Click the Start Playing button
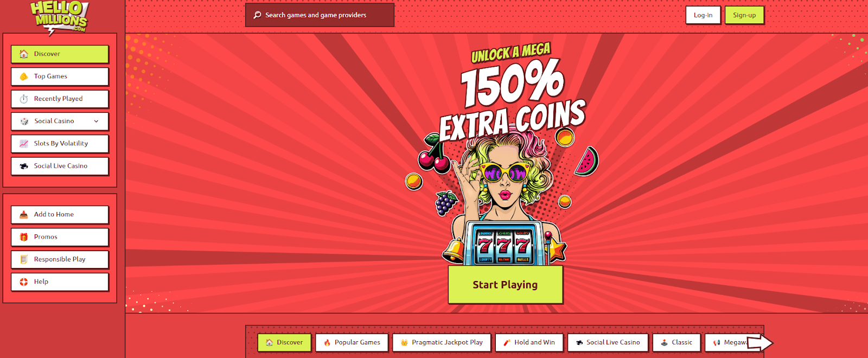Viewport: 868px width, 358px height. coord(505,285)
